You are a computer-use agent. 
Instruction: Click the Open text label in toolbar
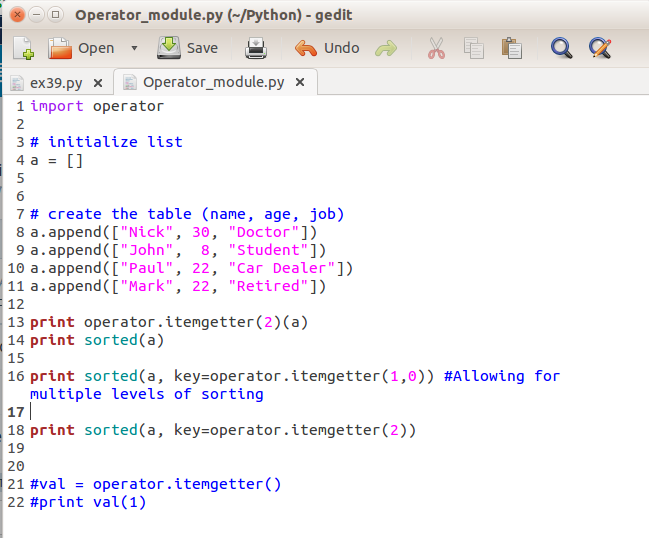pyautogui.click(x=96, y=48)
